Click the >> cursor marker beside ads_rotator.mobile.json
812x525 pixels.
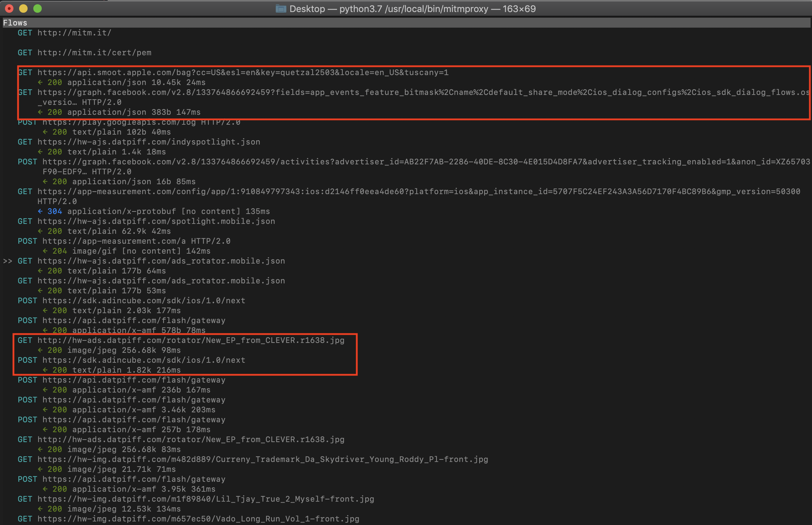click(7, 261)
